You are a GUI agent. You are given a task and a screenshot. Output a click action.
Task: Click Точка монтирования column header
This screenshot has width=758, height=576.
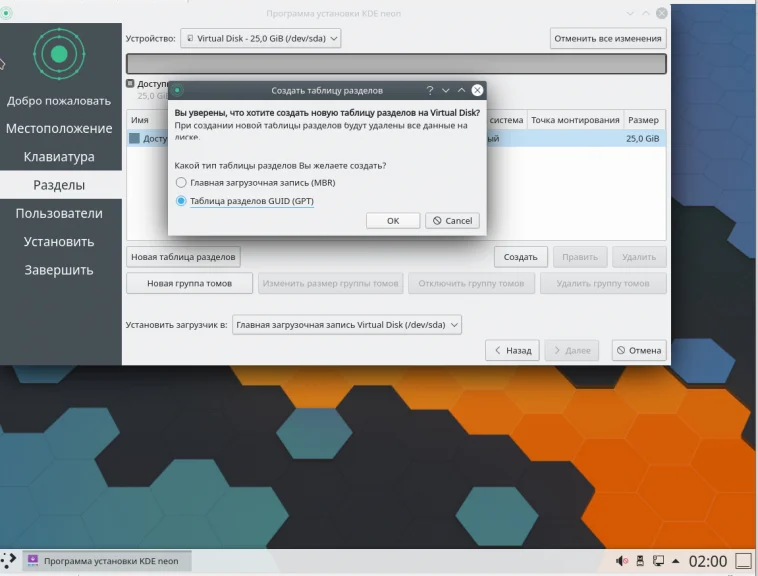575,120
